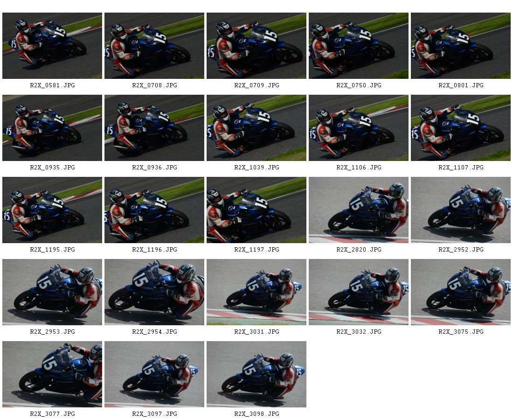Click the R2X_0935.JPG photo
The width and height of the screenshot is (513, 420).
(52, 128)
